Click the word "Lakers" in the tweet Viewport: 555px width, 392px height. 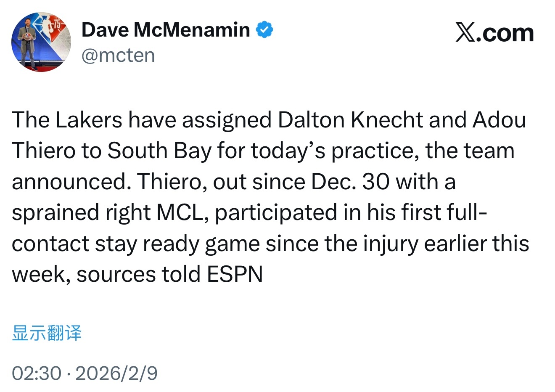89,120
